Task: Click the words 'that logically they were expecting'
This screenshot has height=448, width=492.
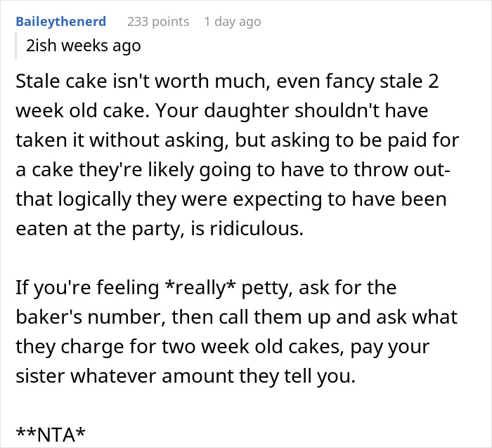Action: pos(169,199)
